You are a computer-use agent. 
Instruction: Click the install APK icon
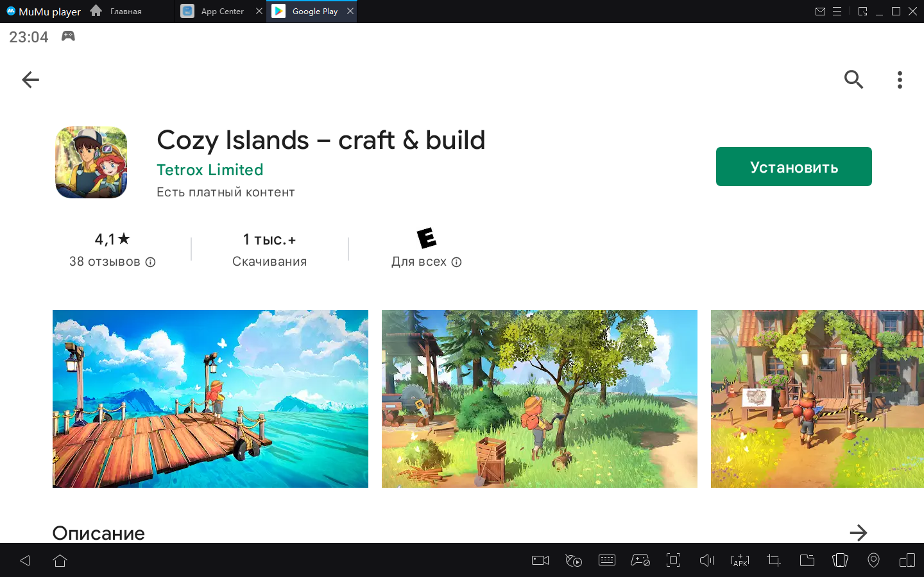pyautogui.click(x=740, y=560)
